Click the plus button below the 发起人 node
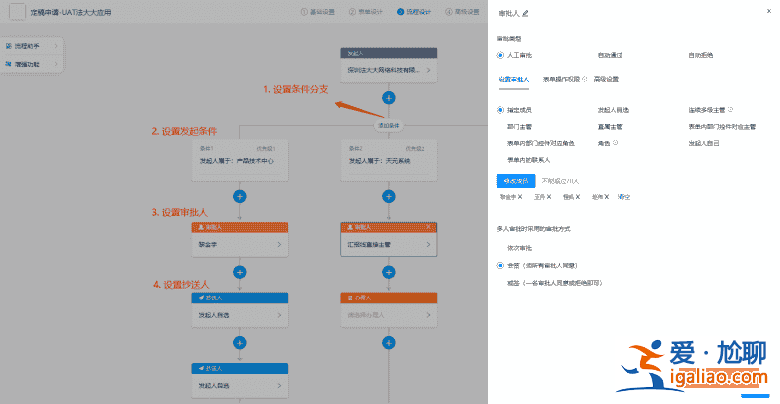The image size is (780, 404). click(389, 98)
